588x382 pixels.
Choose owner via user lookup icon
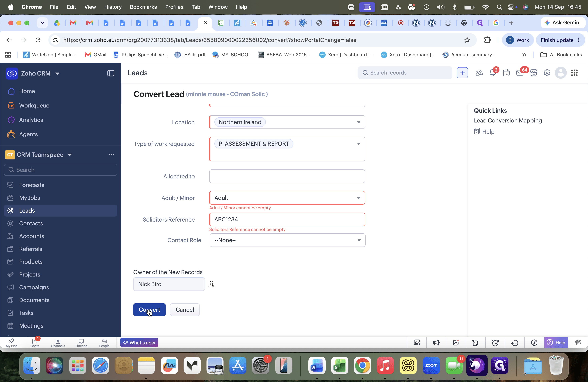pos(211,284)
